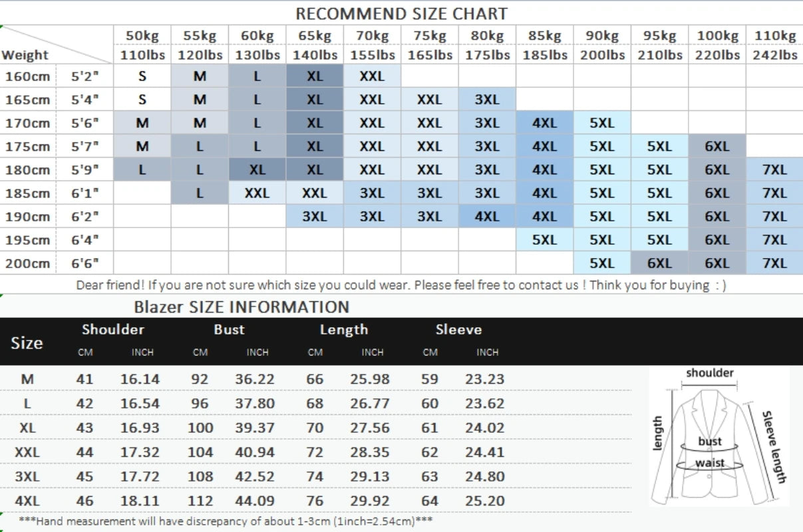The image size is (803, 532).
Task: Click the Size header in the black bar
Action: pos(27,343)
